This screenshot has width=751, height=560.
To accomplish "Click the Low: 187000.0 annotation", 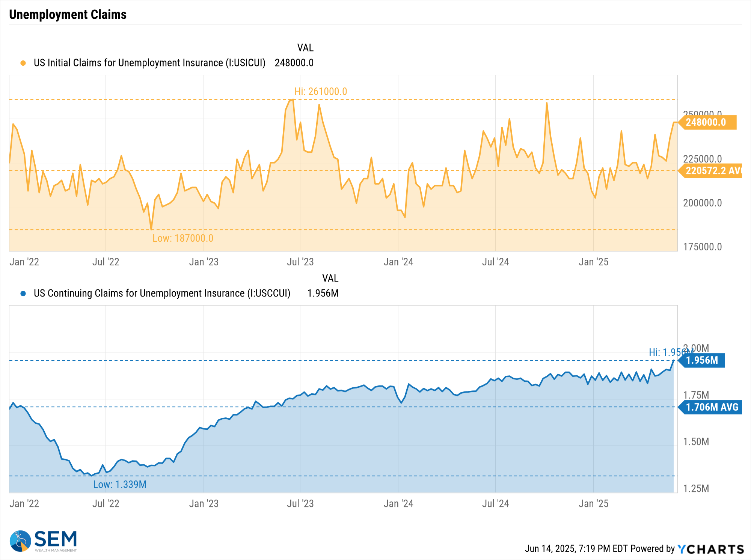I will [183, 238].
